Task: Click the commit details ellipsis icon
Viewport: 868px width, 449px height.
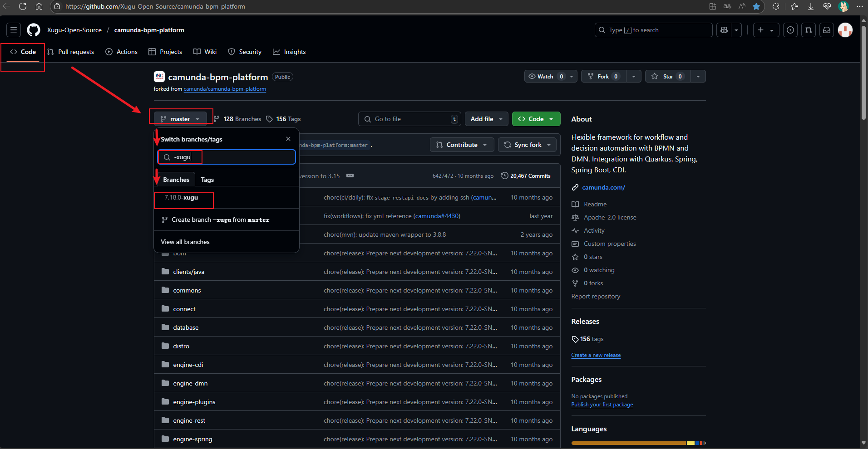Action: click(350, 176)
